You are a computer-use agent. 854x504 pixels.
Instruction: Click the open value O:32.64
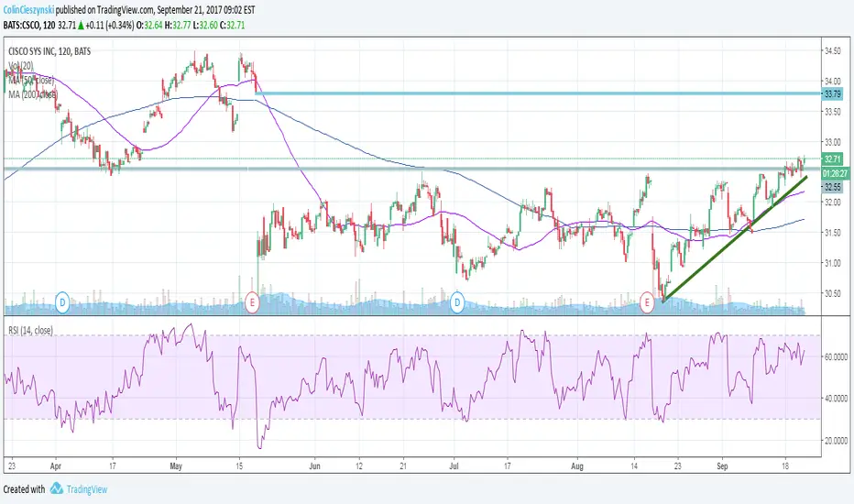149,25
